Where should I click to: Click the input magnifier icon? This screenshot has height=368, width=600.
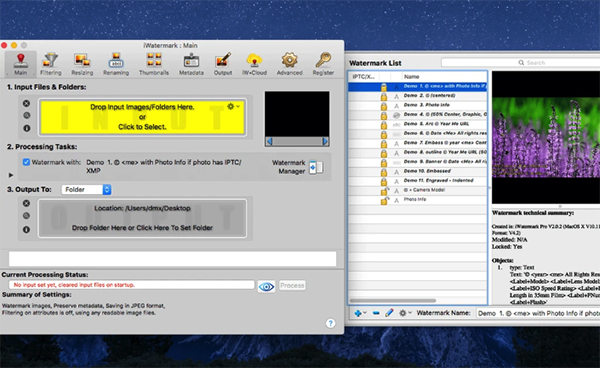[x=26, y=115]
